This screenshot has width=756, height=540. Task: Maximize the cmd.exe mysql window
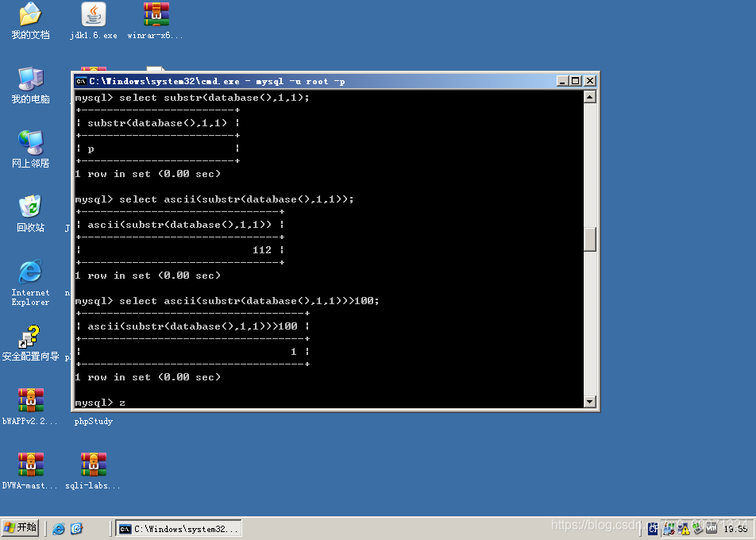click(575, 81)
